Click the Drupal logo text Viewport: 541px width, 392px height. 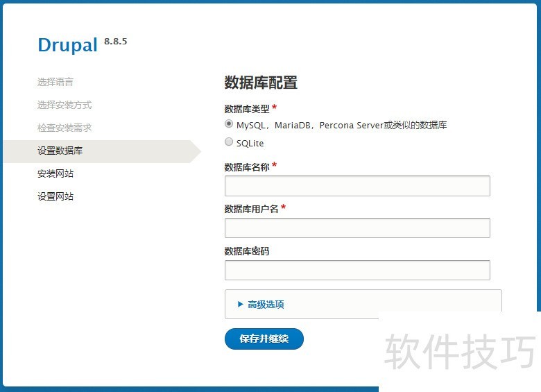[68, 45]
